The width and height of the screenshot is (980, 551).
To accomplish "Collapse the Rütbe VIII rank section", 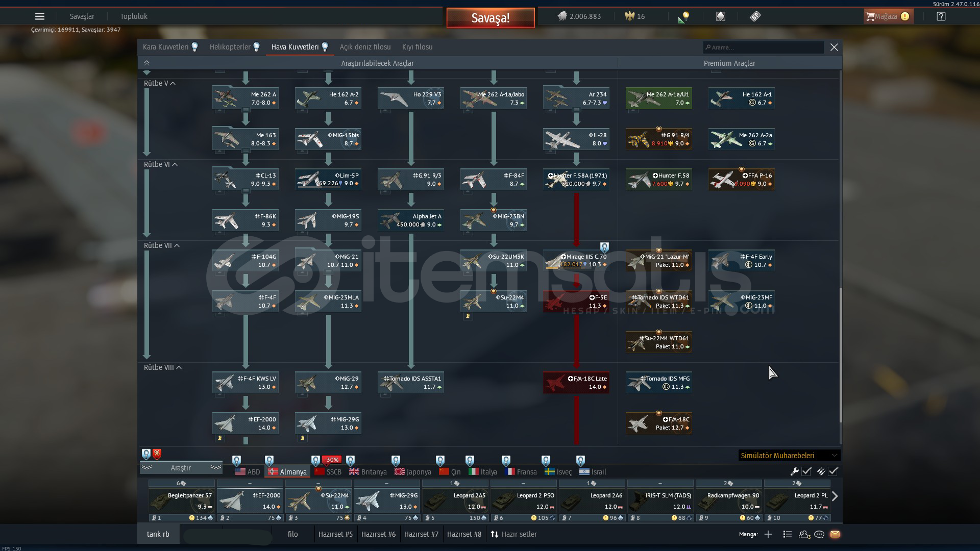I will tap(163, 367).
